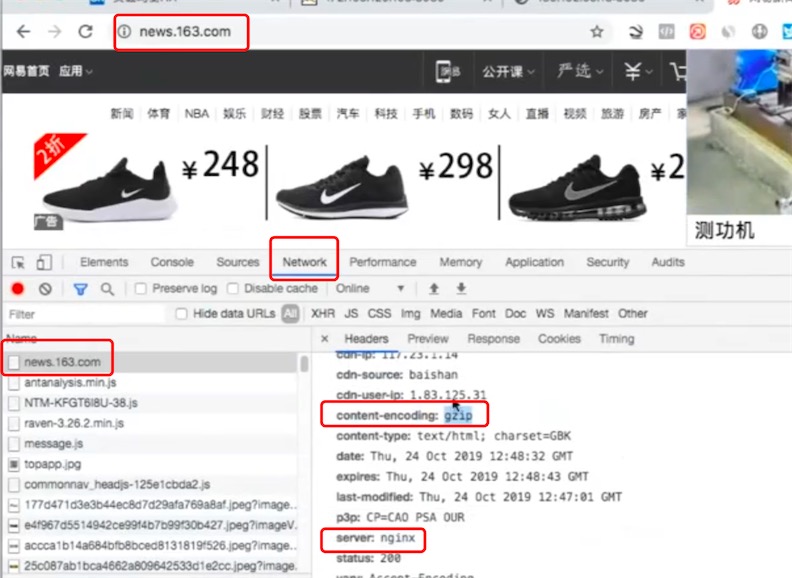Toggle the device toolbar icon
The image size is (792, 578).
pos(44,262)
